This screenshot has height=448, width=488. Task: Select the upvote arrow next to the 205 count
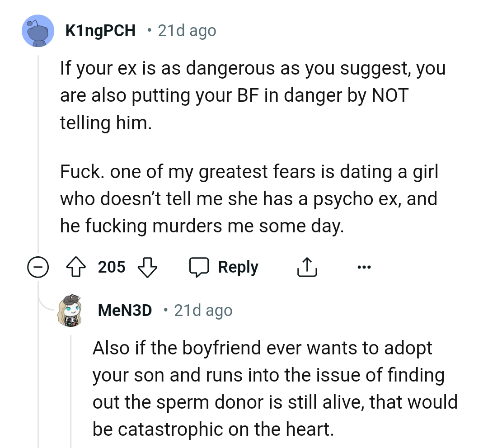tap(77, 267)
